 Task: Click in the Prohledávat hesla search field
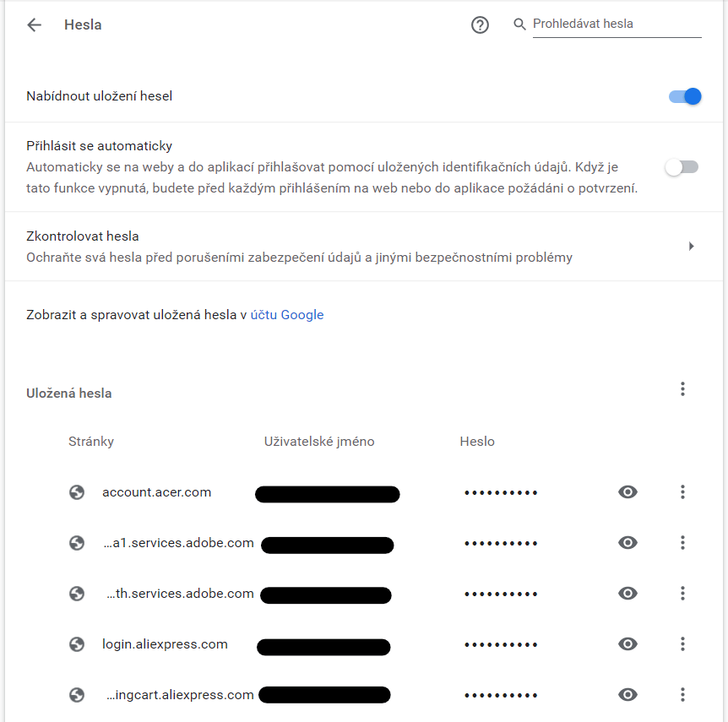(x=617, y=24)
